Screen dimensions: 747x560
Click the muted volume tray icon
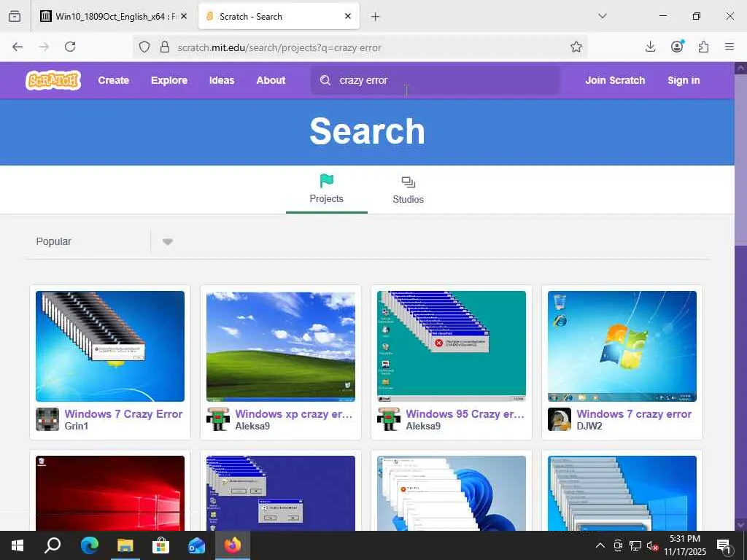pyautogui.click(x=651, y=545)
